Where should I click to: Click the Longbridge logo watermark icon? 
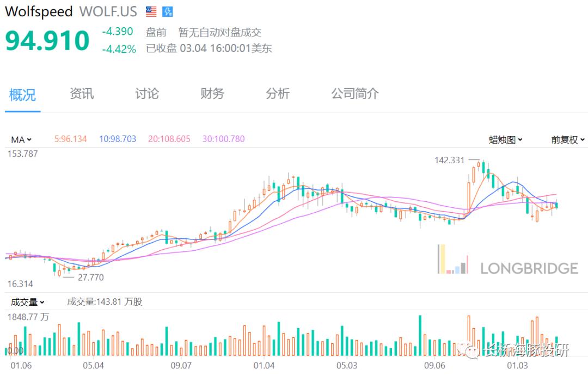click(453, 260)
